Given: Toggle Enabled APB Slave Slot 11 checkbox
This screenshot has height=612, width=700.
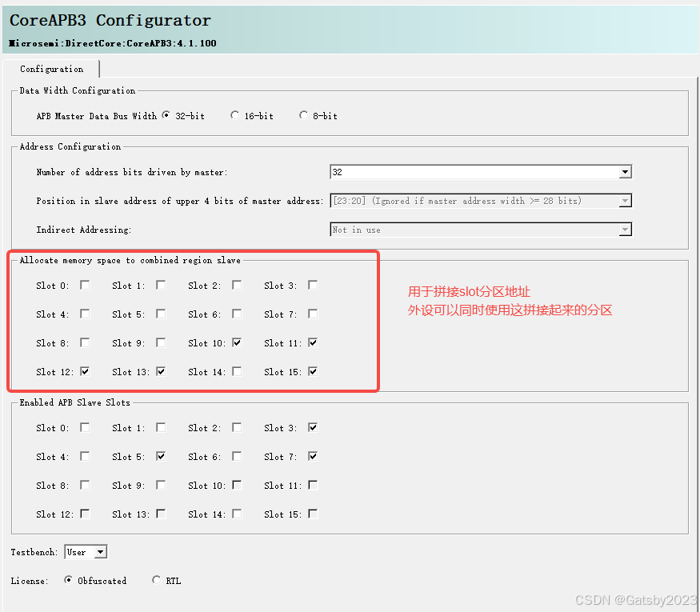Looking at the screenshot, I should 313,485.
